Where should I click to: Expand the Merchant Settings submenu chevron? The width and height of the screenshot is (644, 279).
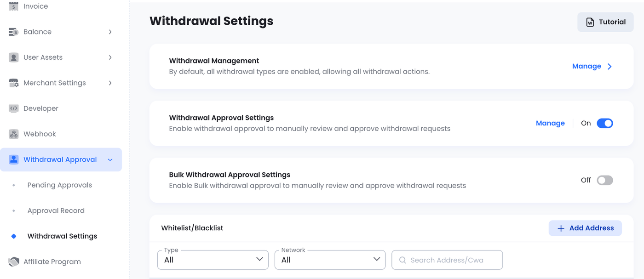[110, 83]
